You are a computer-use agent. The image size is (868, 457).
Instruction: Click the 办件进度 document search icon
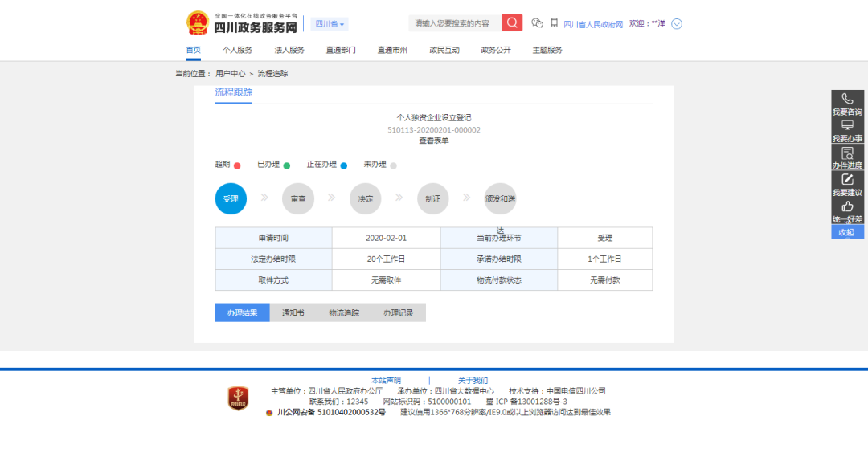[847, 153]
